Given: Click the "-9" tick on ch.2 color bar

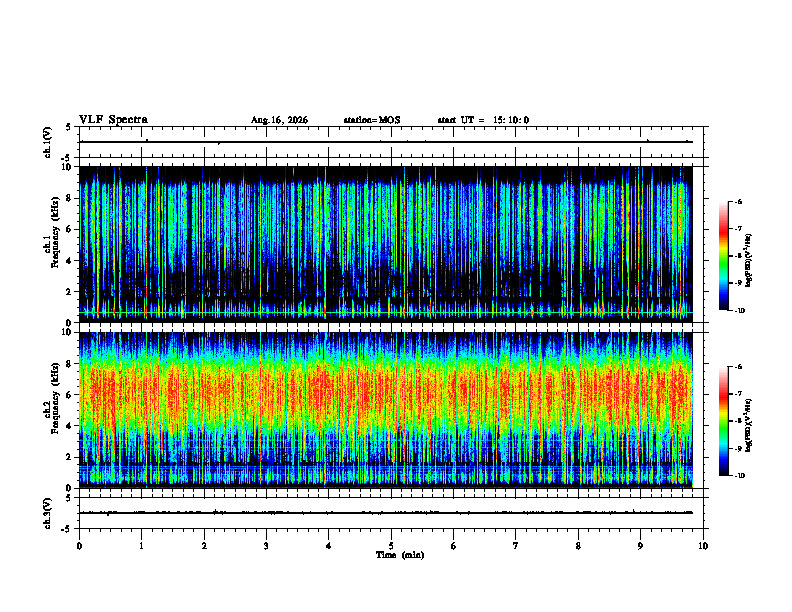Looking at the screenshot, I should (738, 448).
